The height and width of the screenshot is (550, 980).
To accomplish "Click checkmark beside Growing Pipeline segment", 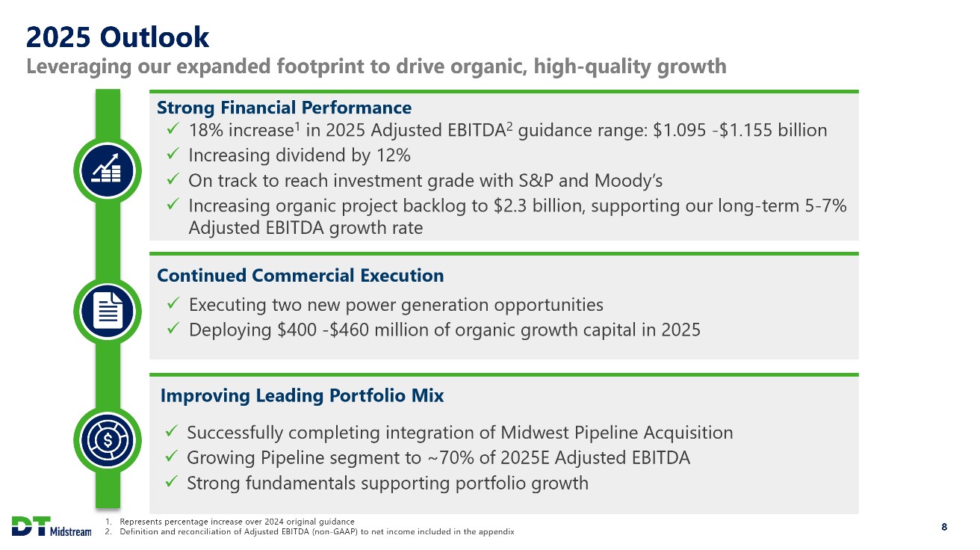I will (171, 457).
